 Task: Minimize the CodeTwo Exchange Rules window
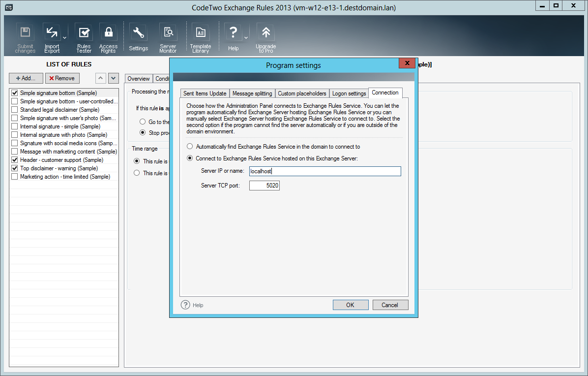(542, 5)
